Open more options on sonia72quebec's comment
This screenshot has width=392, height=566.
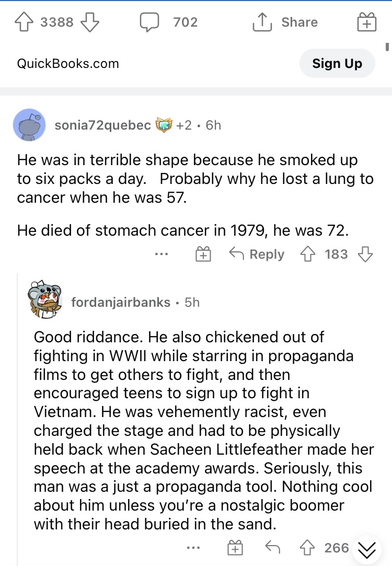point(162,254)
